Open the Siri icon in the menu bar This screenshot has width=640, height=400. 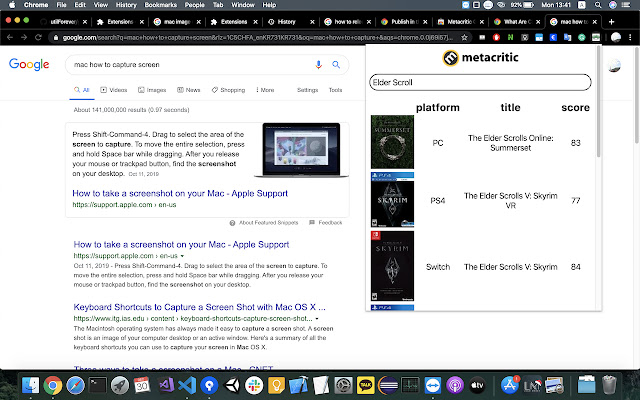click(x=612, y=5)
